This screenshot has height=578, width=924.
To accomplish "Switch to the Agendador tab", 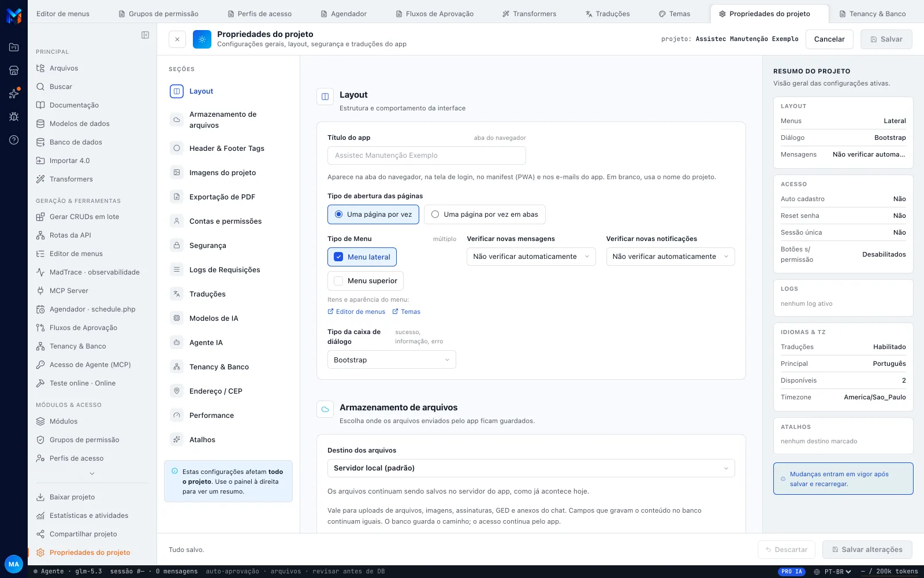I will (x=344, y=14).
